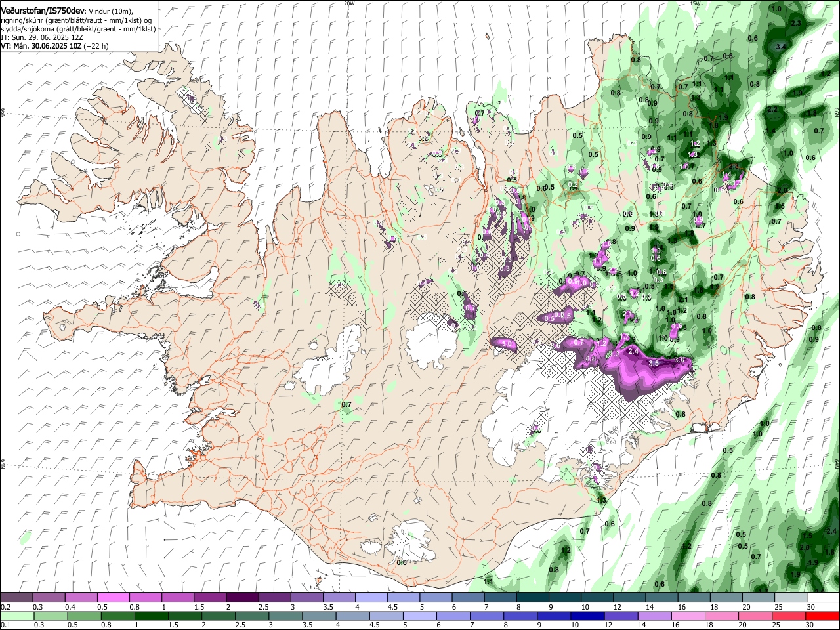This screenshot has width=840, height=630.
Task: Click the 2.8 value on the map
Action: (734, 167)
